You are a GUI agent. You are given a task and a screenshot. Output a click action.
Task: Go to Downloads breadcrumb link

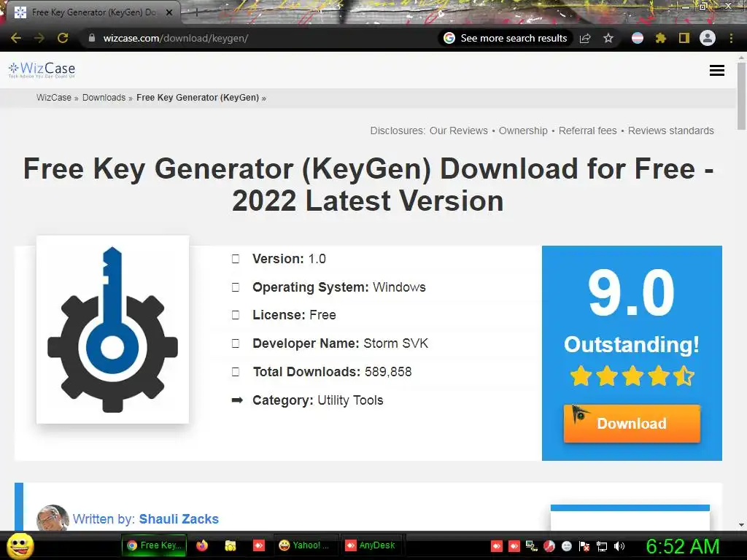(x=104, y=98)
